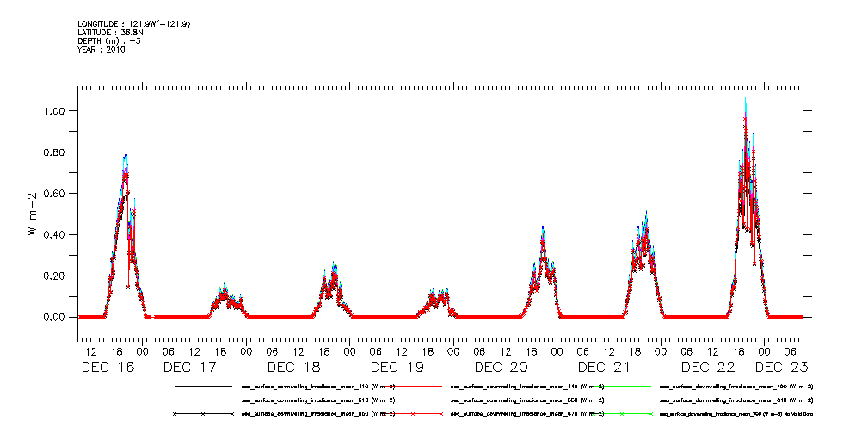Click the cyan legend line sample
This screenshot has width=868, height=434.
click(412, 400)
